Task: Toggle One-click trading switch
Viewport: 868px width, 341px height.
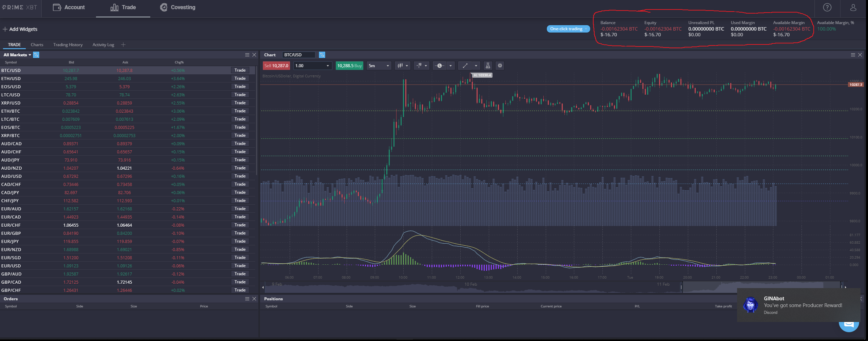Action: pyautogui.click(x=568, y=29)
